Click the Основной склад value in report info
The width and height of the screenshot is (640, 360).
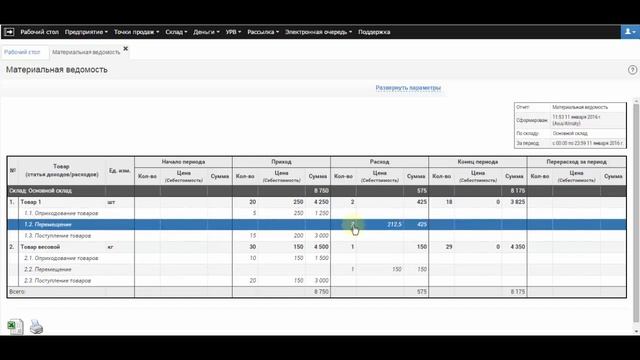570,133
